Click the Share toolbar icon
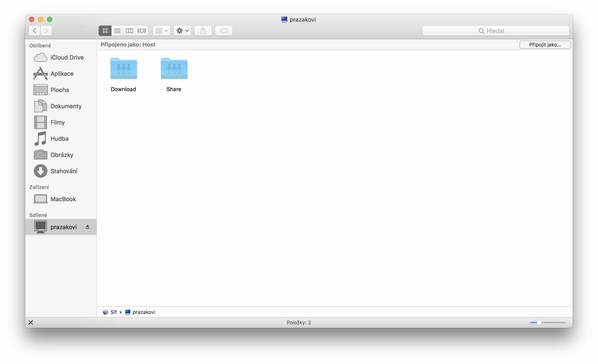This screenshot has width=598, height=364. 203,31
